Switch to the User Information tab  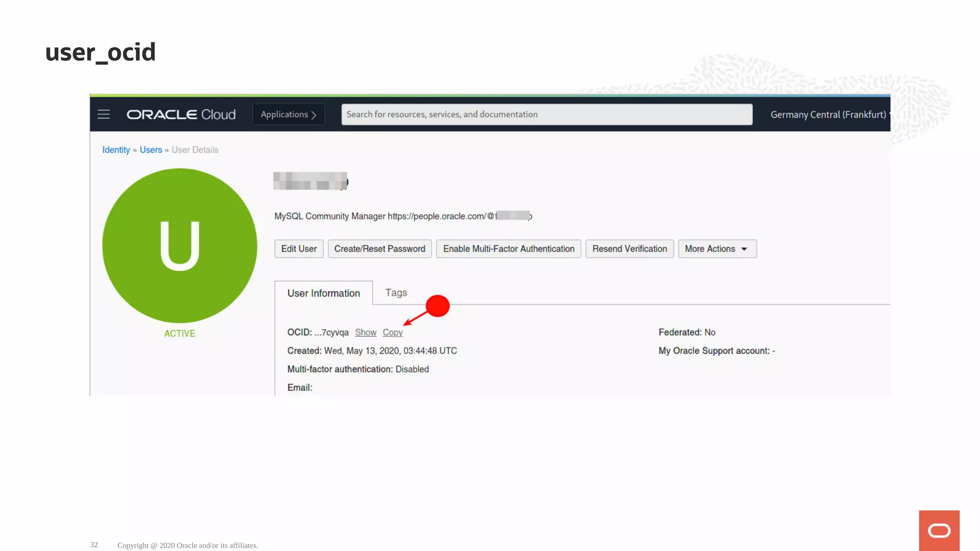tap(323, 293)
